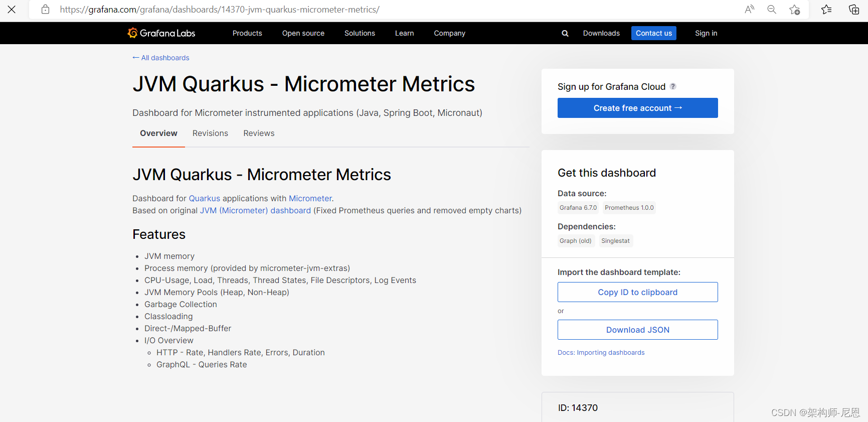Click the Singlestat dependency tag
The width and height of the screenshot is (868, 422).
pyautogui.click(x=616, y=241)
